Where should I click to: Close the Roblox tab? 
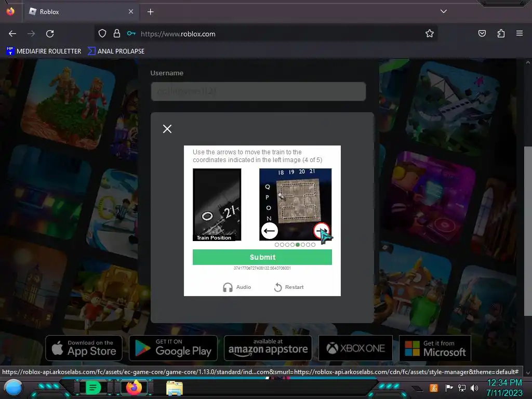(x=131, y=11)
